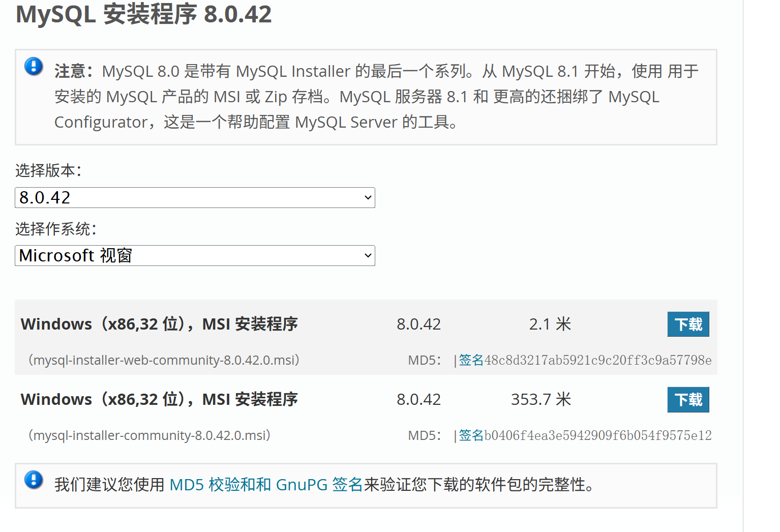Image resolution: width=780 pixels, height=532 pixels.
Task: Click the size value 353.7 米
Action: [x=541, y=399]
